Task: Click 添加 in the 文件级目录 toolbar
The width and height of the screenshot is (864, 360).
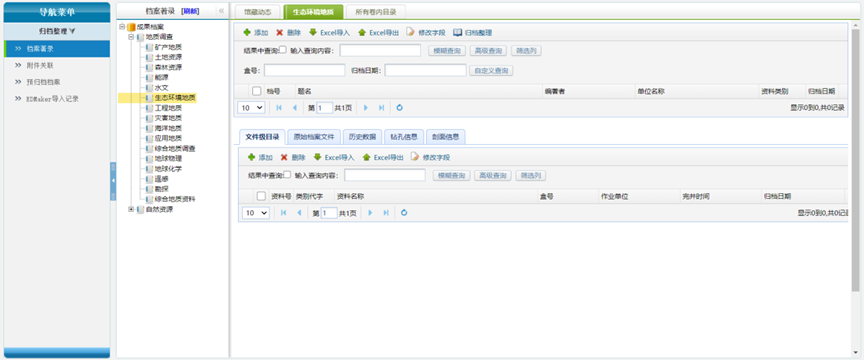Action: coord(260,157)
